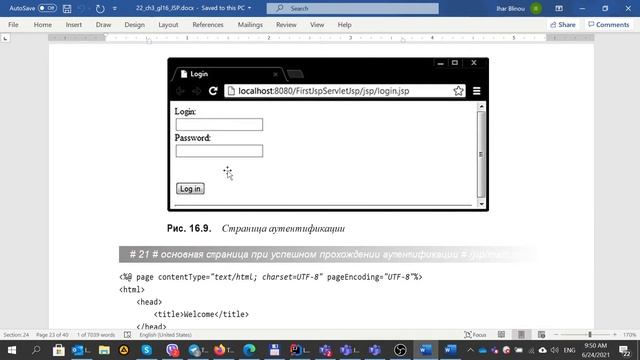Switch to the Home tab

pyautogui.click(x=42, y=24)
